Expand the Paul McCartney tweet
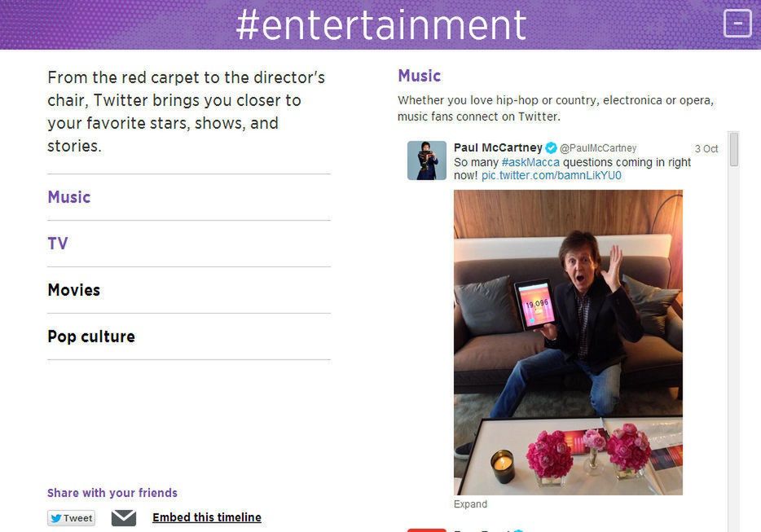This screenshot has height=532, width=761. tap(470, 504)
